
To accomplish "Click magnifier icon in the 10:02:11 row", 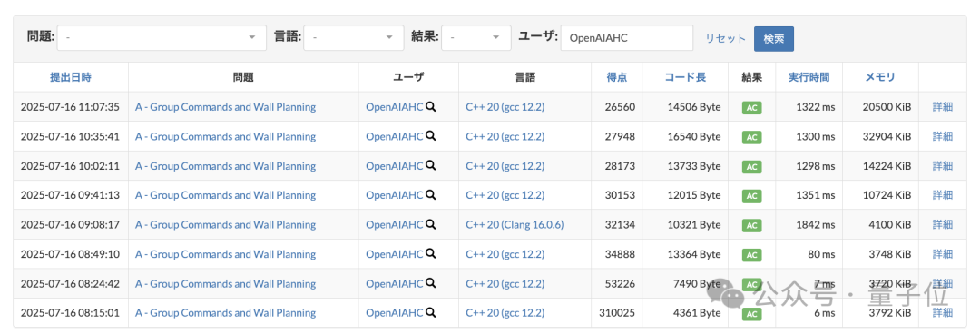I will [x=431, y=166].
